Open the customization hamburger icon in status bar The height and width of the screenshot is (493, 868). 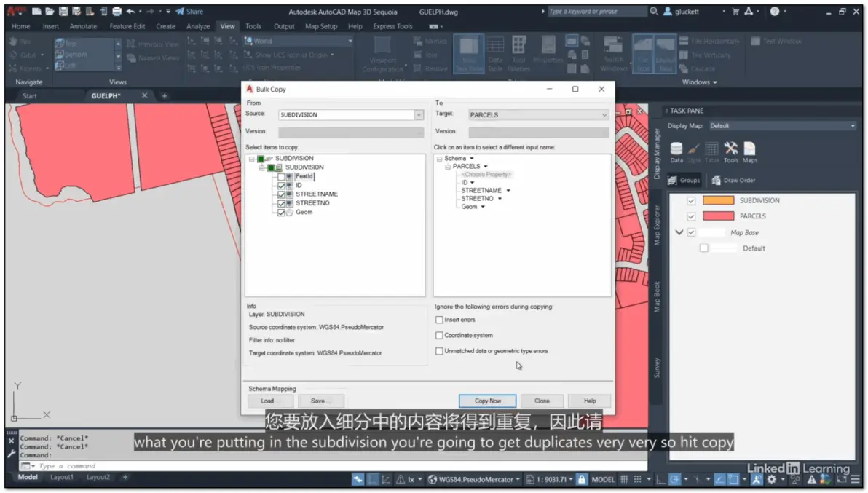pyautogui.click(x=856, y=479)
